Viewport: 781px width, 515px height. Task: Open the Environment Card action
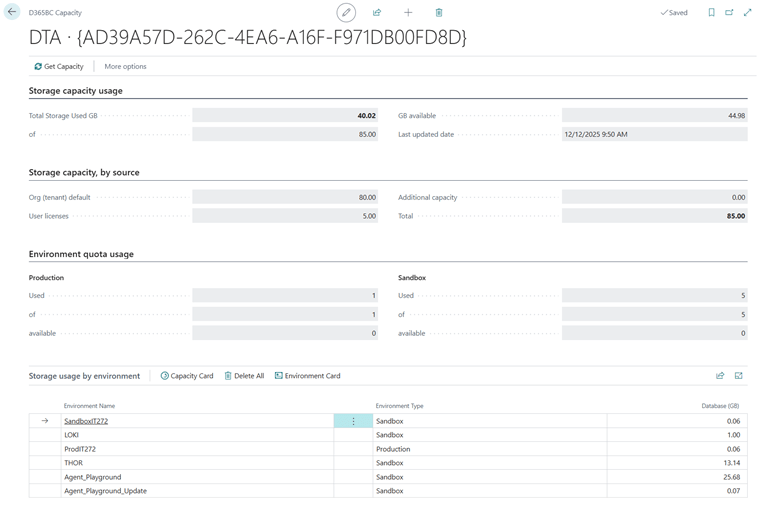[x=308, y=376]
